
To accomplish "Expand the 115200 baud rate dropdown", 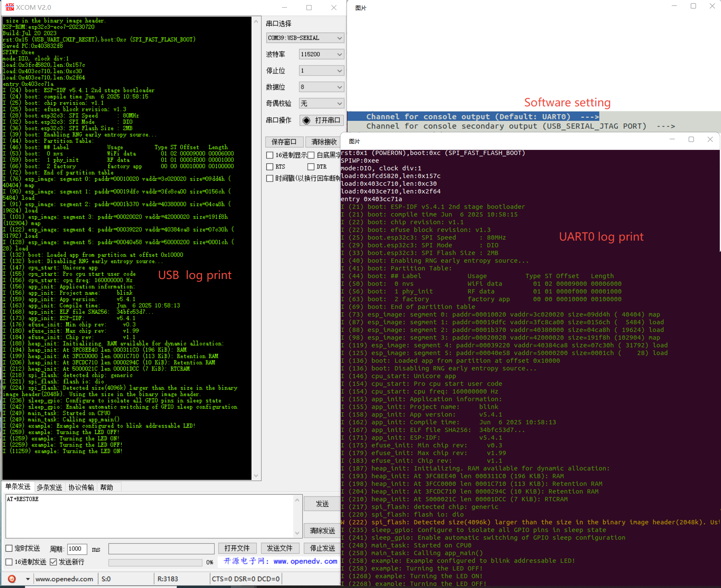I will pos(321,54).
